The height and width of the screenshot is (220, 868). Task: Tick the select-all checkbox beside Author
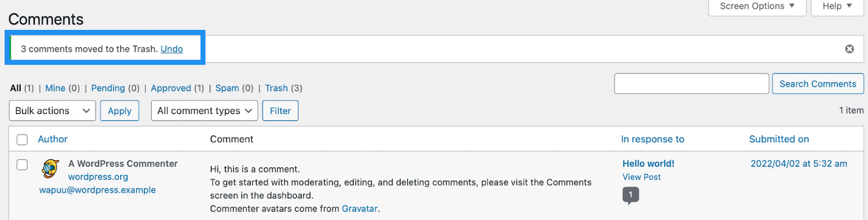22,140
